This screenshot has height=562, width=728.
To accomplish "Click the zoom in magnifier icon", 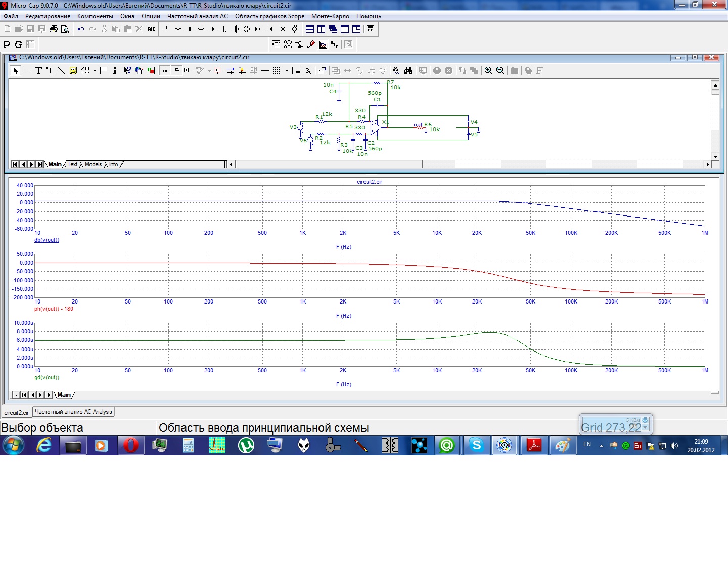I will coord(488,71).
